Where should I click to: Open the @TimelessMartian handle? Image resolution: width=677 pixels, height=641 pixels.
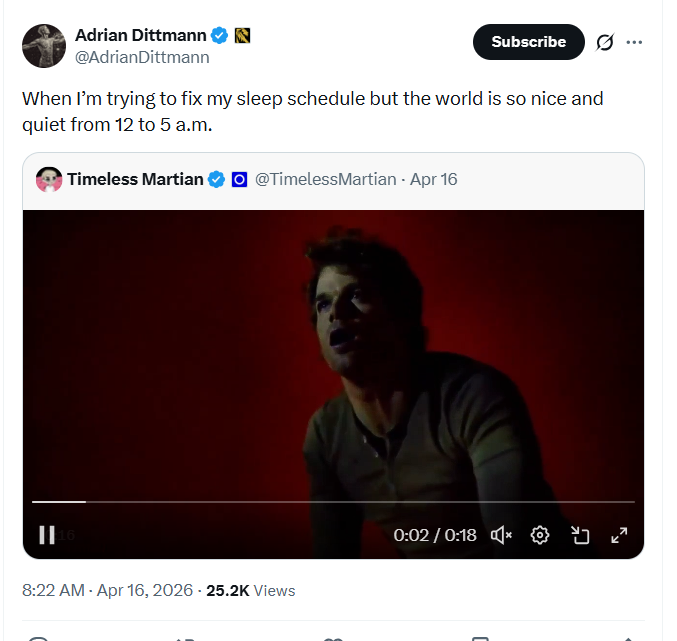pyautogui.click(x=326, y=180)
